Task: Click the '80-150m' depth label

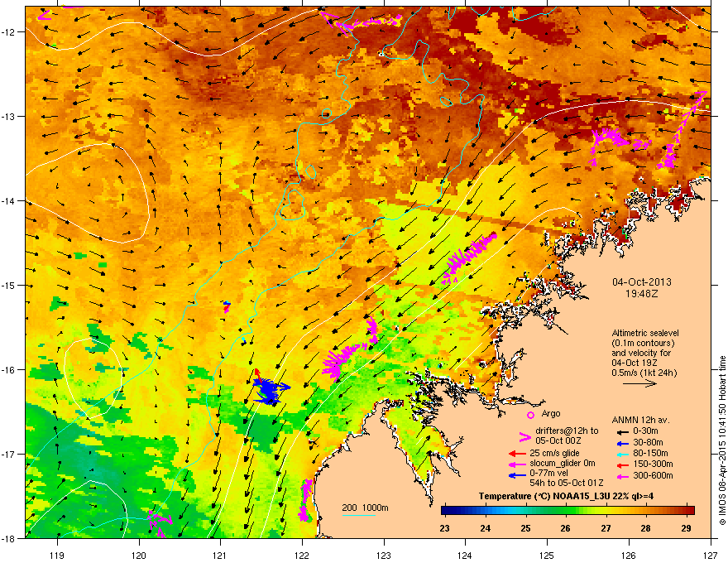Action: pos(650,453)
